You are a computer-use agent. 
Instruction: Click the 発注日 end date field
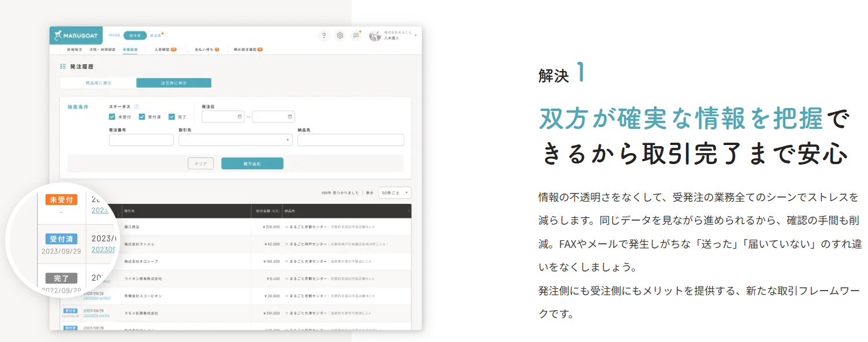tap(274, 117)
